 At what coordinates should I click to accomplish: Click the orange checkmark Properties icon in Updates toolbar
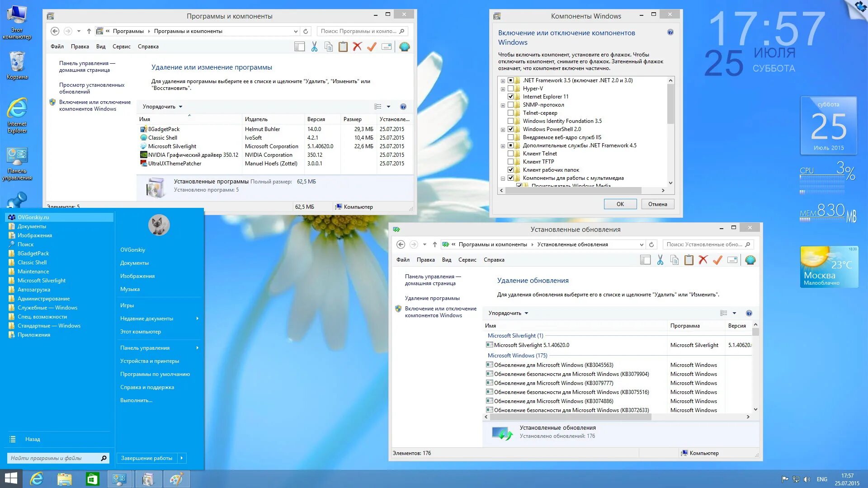(717, 260)
